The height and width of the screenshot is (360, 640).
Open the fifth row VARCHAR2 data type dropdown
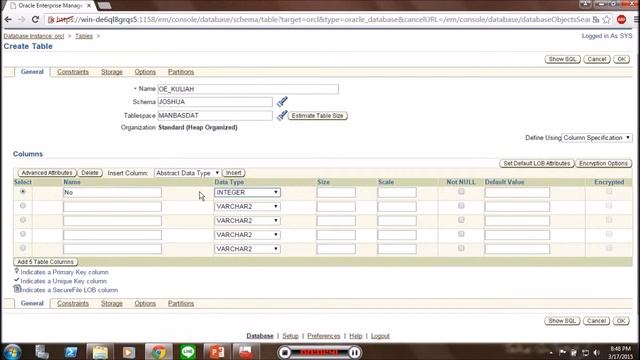[x=247, y=249]
